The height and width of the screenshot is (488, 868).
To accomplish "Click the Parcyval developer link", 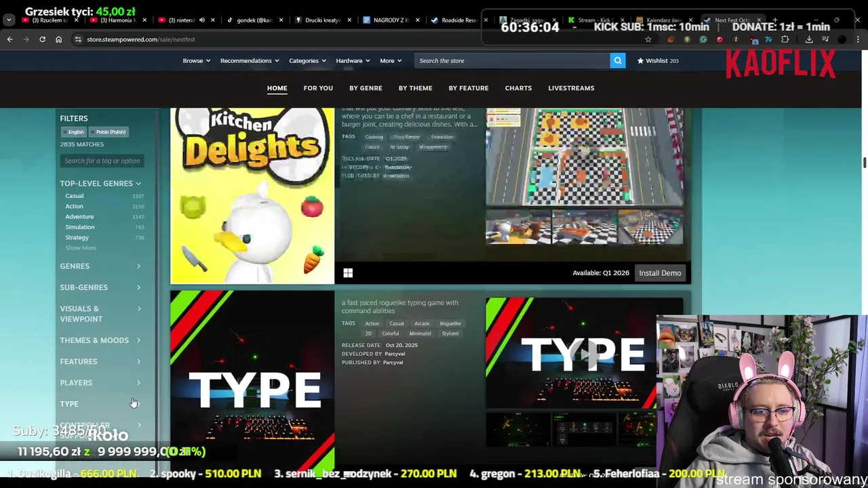I will click(394, 354).
